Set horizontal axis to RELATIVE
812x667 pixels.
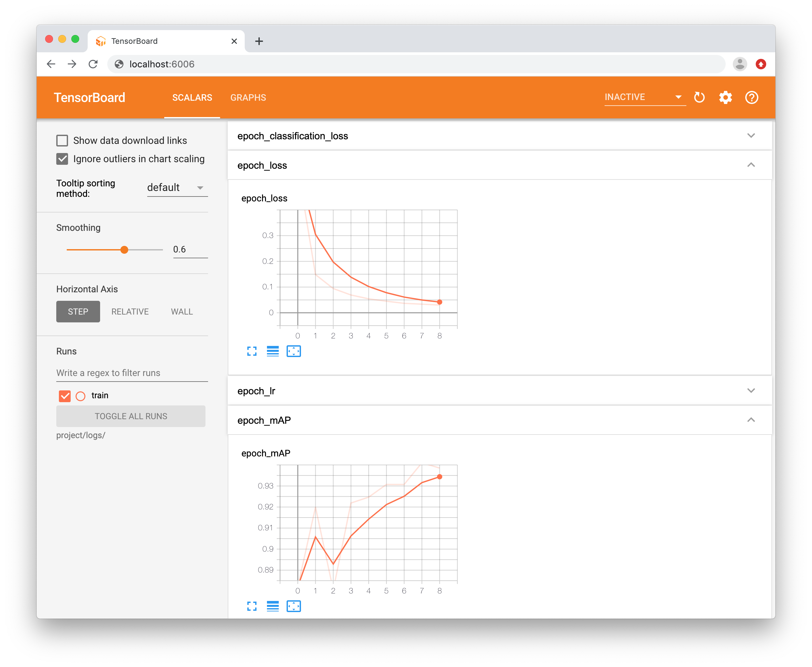pos(130,312)
